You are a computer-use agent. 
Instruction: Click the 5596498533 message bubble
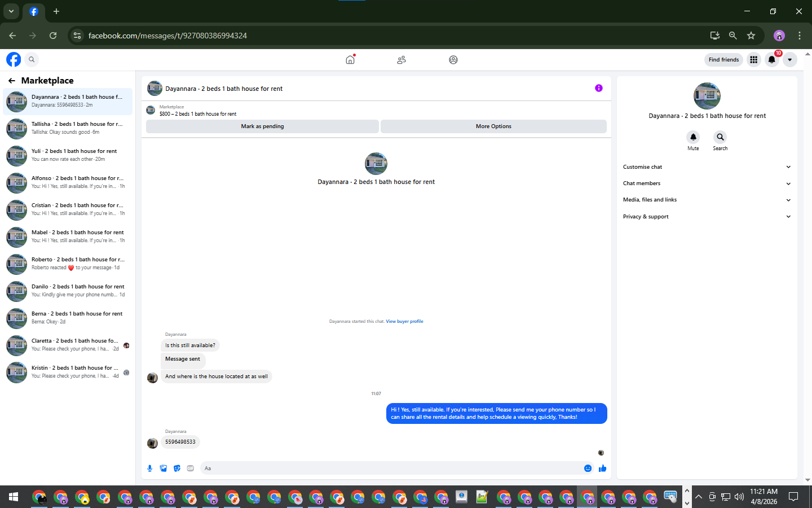point(180,442)
